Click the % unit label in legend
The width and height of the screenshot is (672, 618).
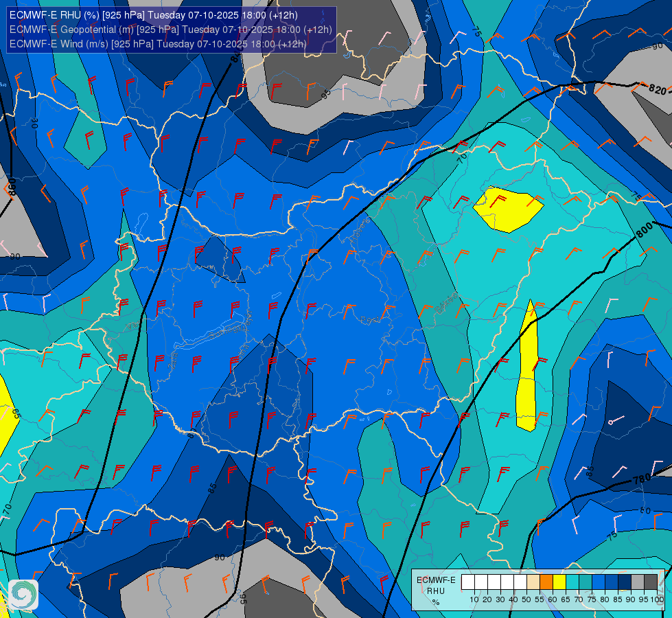click(436, 602)
